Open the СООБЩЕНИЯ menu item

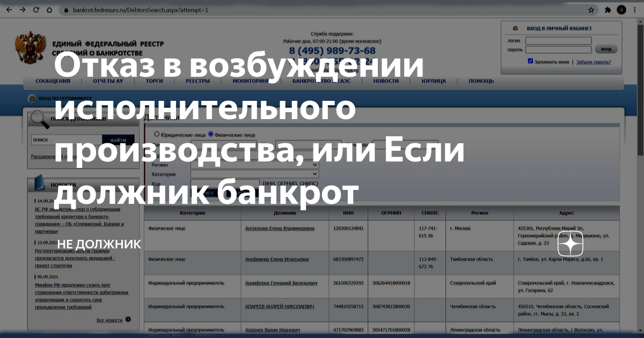[53, 81]
